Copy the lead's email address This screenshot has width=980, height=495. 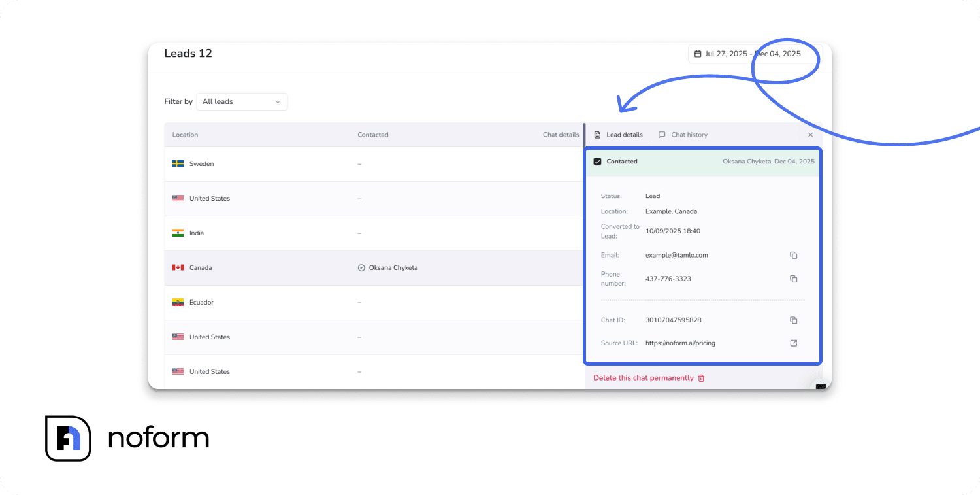[x=793, y=255]
